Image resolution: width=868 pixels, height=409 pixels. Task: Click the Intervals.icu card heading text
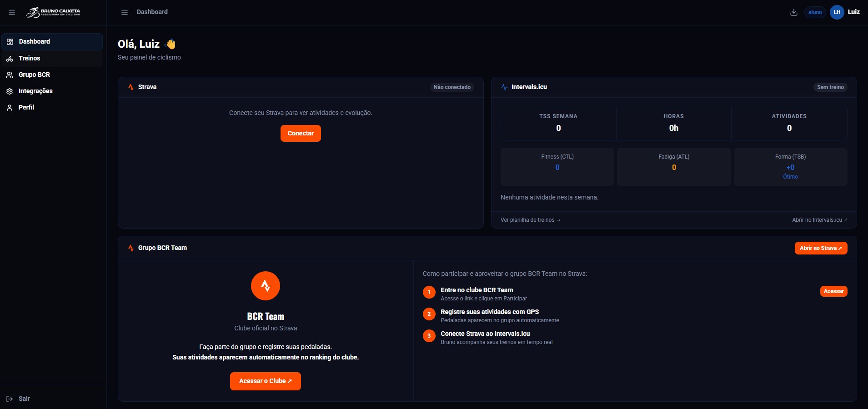tap(529, 87)
